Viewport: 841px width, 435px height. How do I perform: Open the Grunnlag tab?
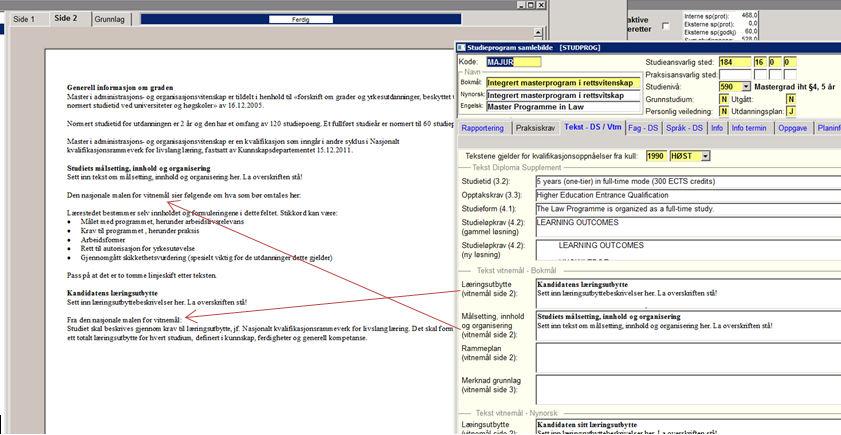point(110,19)
